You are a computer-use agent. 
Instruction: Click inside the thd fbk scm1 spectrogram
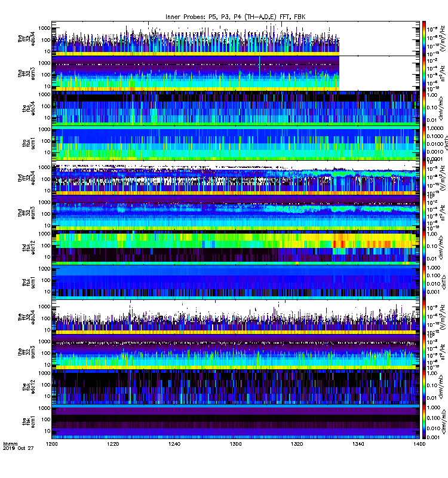[235, 282]
